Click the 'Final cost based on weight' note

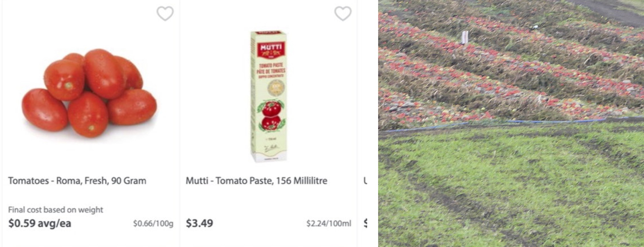(x=55, y=210)
